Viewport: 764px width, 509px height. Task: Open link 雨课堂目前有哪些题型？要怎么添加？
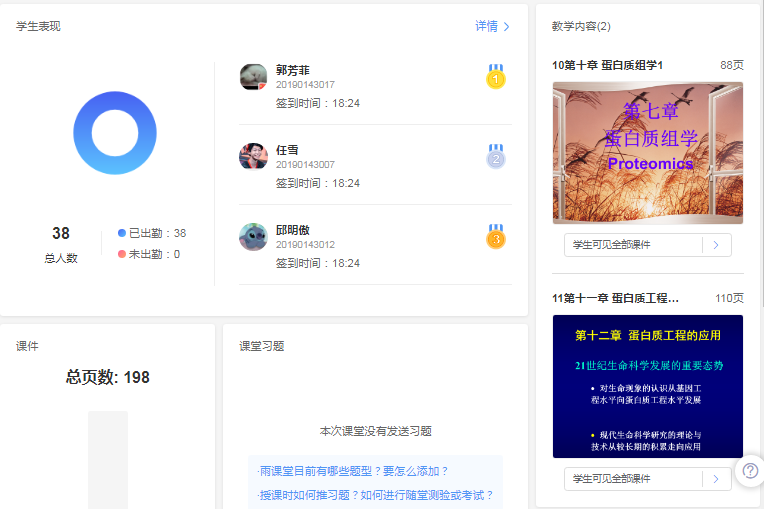354,471
